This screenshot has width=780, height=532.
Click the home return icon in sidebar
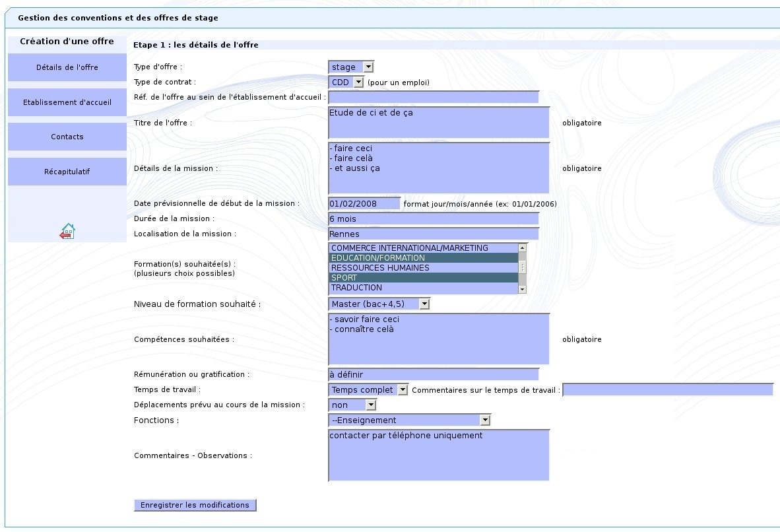[x=67, y=231]
